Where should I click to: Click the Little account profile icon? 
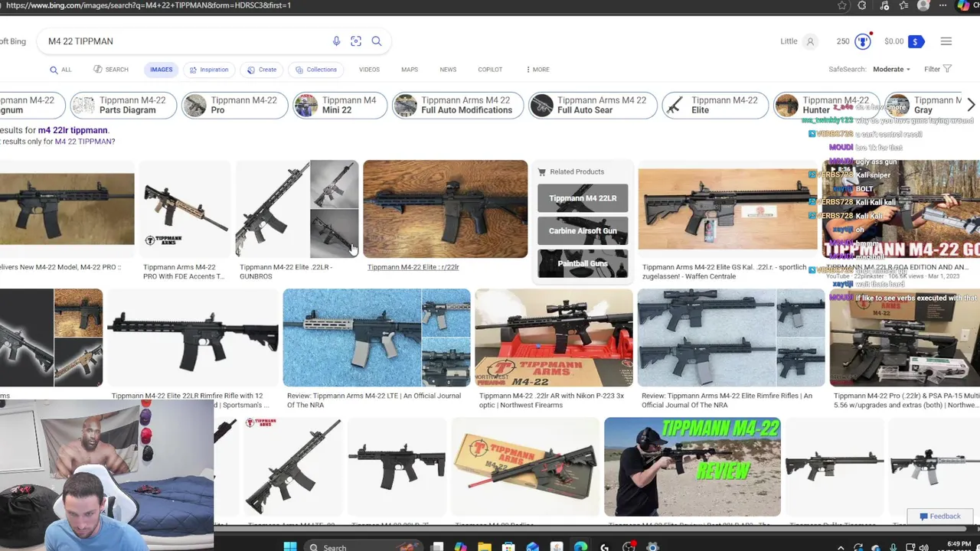point(810,41)
